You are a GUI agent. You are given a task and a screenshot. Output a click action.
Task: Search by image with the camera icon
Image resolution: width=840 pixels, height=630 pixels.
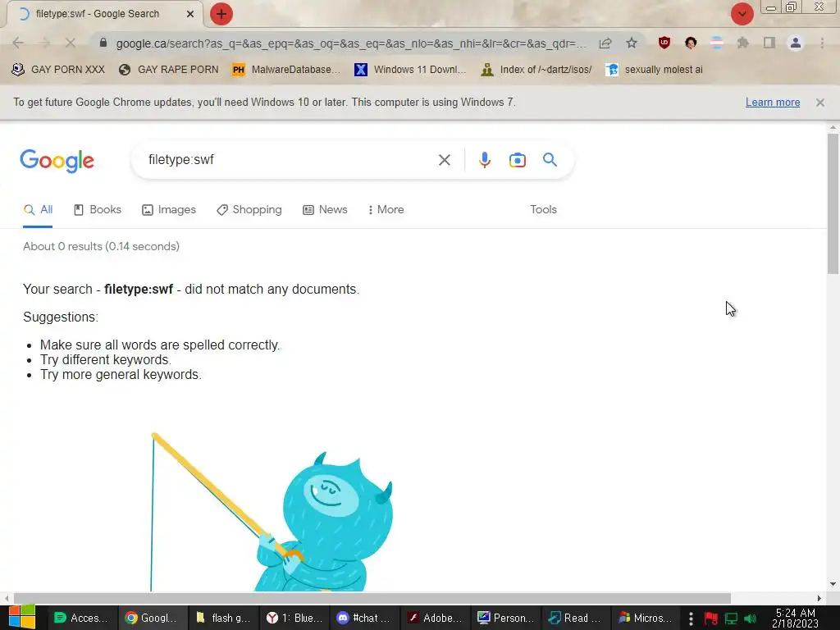pyautogui.click(x=517, y=160)
